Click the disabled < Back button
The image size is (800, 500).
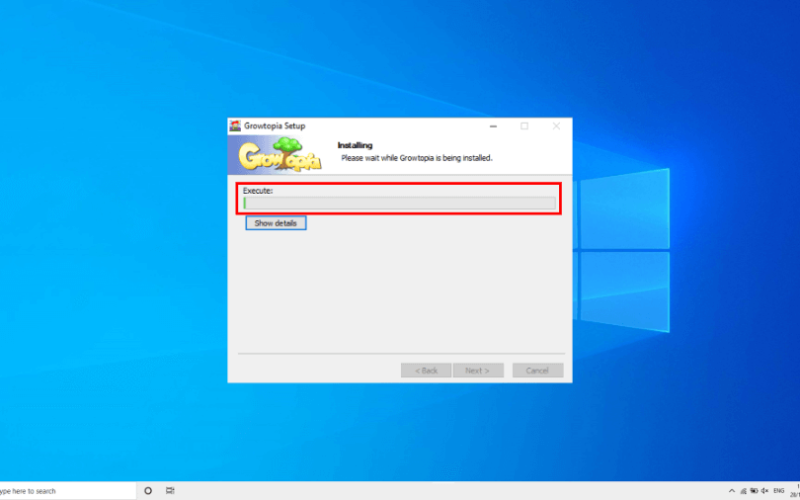pos(426,370)
